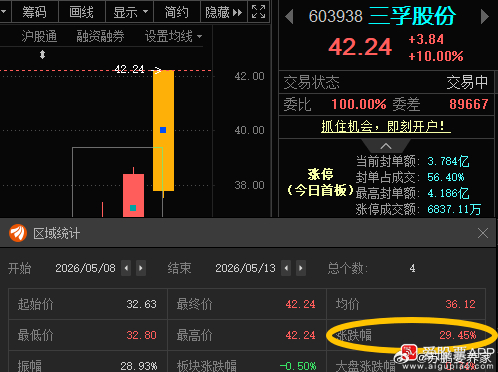The width and height of the screenshot is (498, 372).
Task: Select the 沪股通 tab
Action: (x=39, y=36)
